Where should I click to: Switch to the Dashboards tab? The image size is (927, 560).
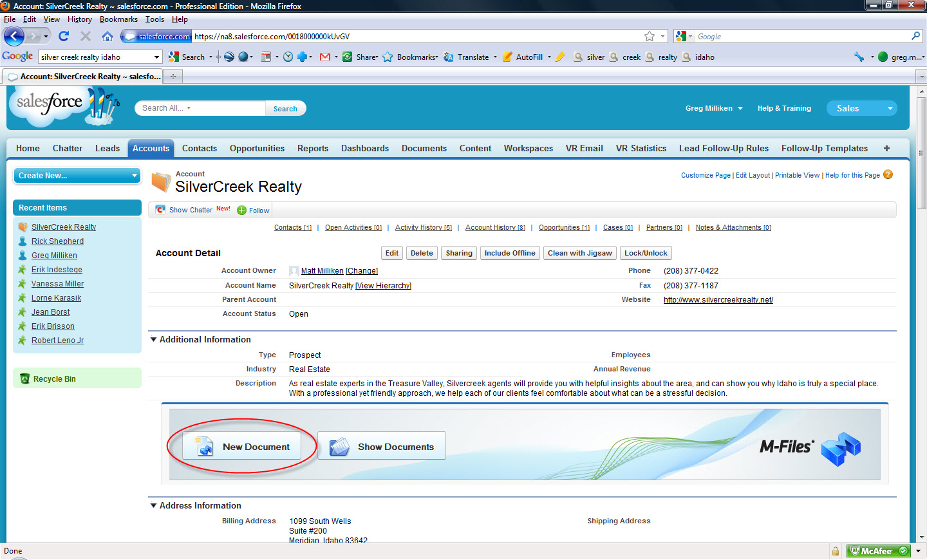(x=365, y=148)
